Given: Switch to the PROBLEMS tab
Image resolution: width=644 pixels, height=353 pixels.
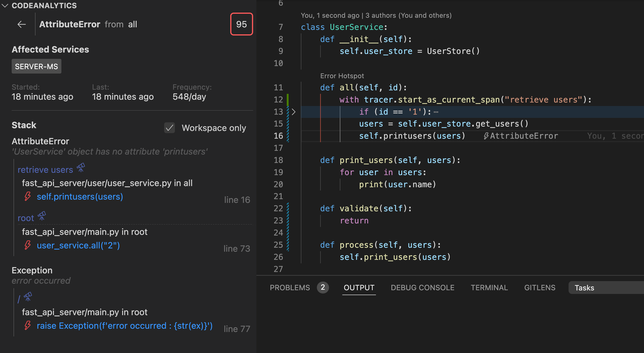Looking at the screenshot, I should click(x=290, y=287).
